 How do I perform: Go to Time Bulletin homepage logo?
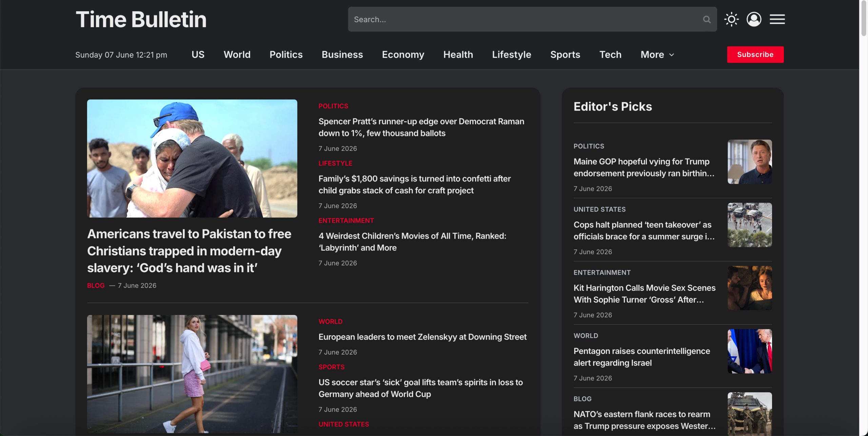tap(141, 19)
